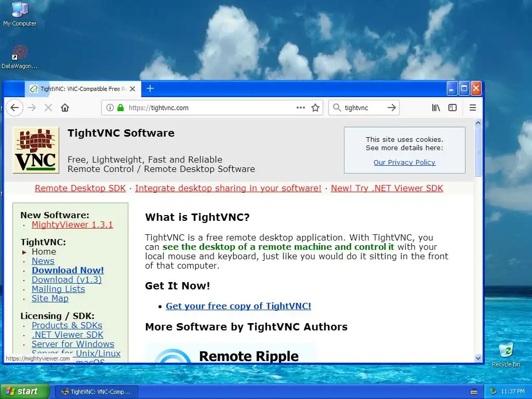Click the What is TightVNC? heading
Viewport: 532px width, 399px height.
click(x=197, y=217)
